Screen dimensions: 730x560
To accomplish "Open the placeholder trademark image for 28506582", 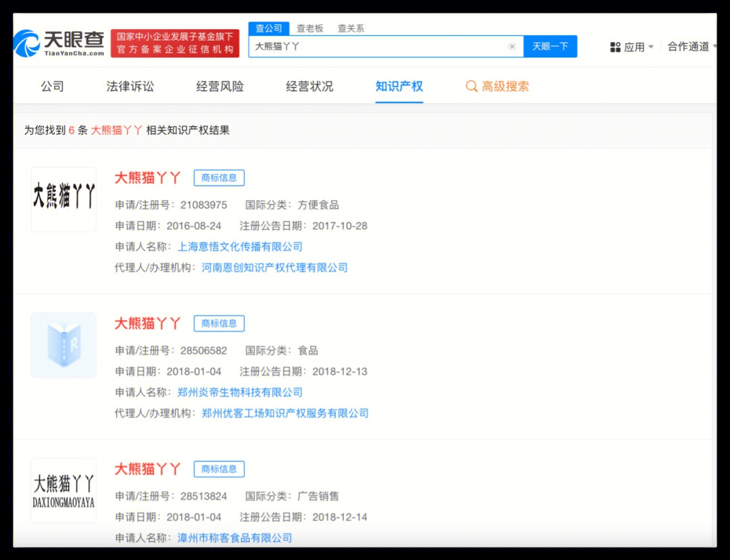I will tap(64, 345).
